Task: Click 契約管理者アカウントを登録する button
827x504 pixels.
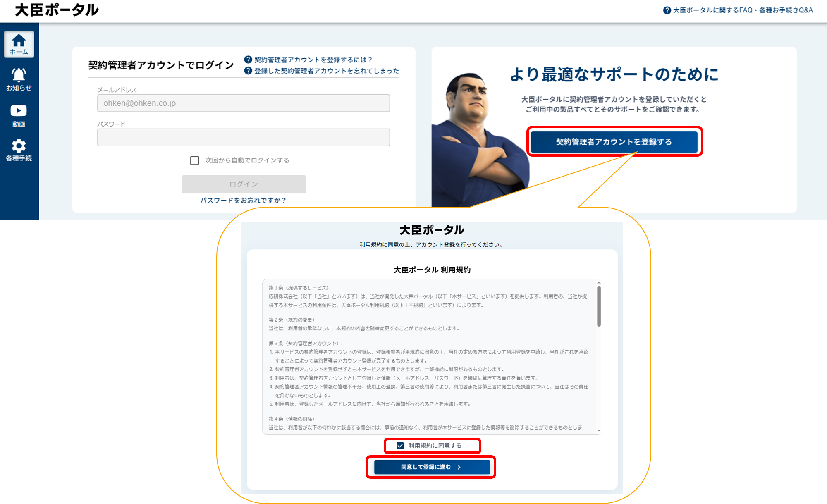Action: point(614,142)
